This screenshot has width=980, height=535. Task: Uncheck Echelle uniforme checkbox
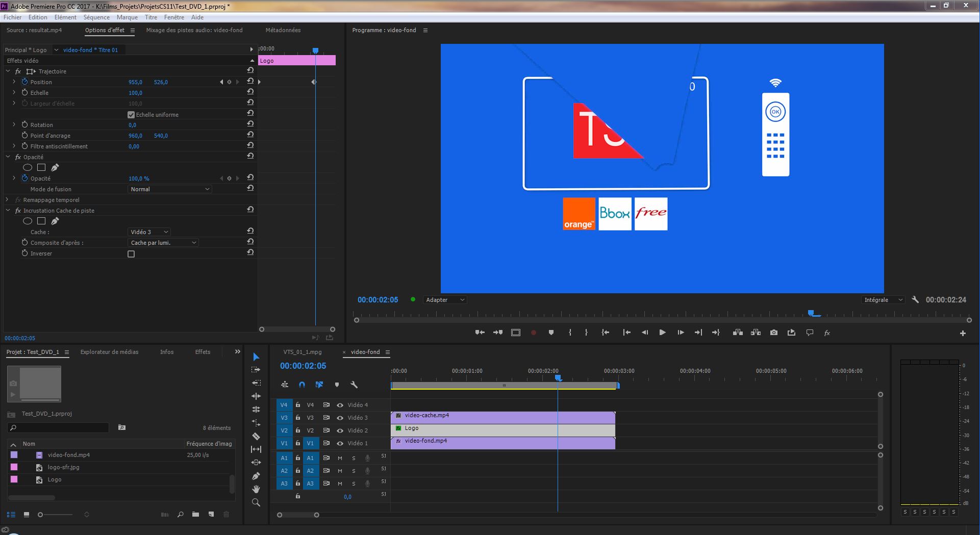point(131,115)
